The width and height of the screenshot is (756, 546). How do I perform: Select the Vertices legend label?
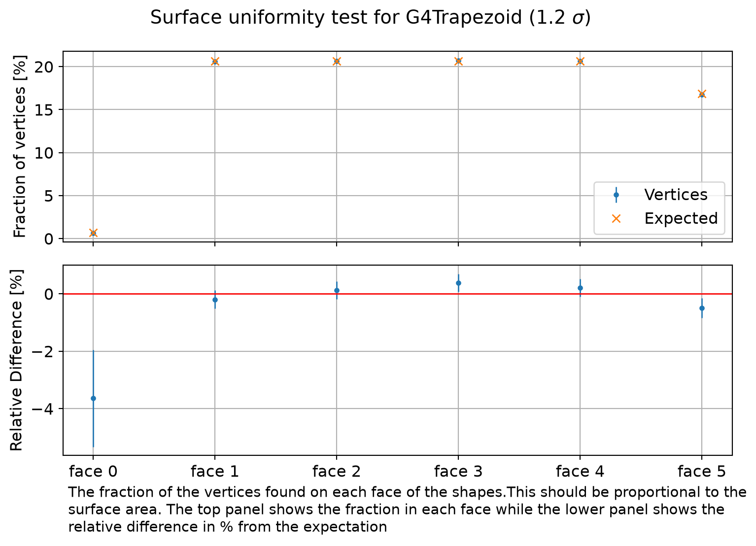tap(676, 195)
